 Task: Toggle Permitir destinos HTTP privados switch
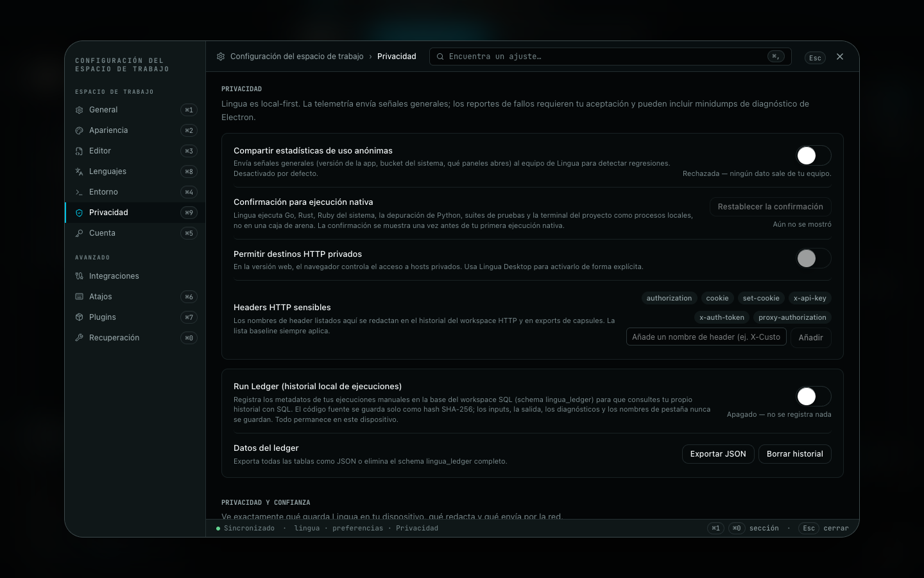[813, 258]
